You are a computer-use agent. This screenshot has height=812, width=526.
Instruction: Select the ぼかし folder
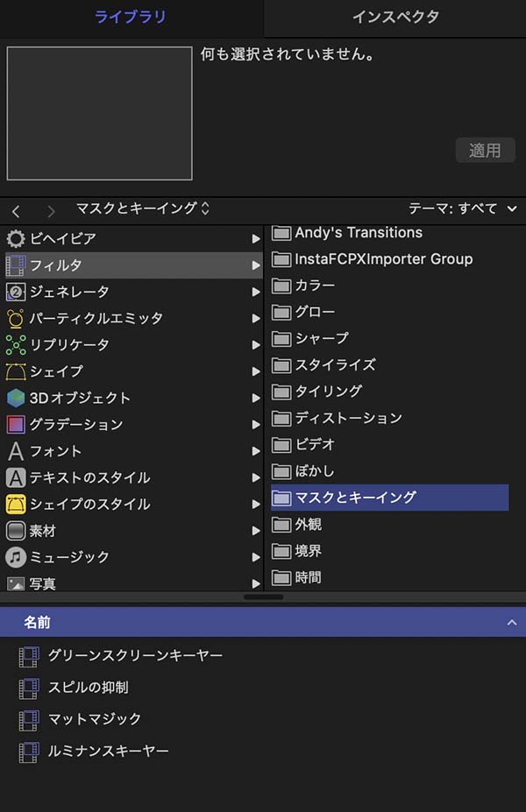[x=389, y=471]
